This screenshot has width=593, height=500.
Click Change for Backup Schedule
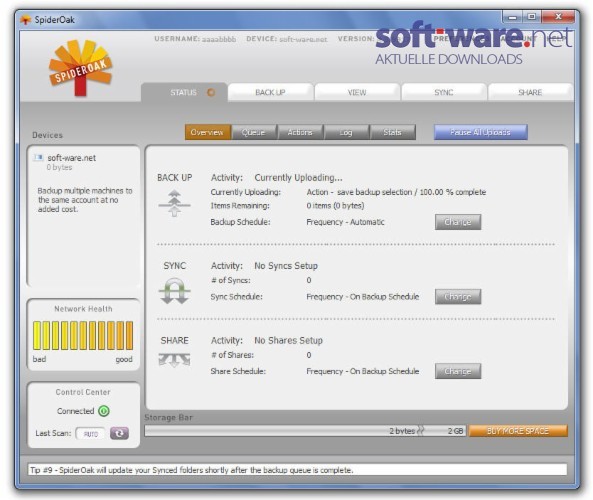click(x=458, y=222)
